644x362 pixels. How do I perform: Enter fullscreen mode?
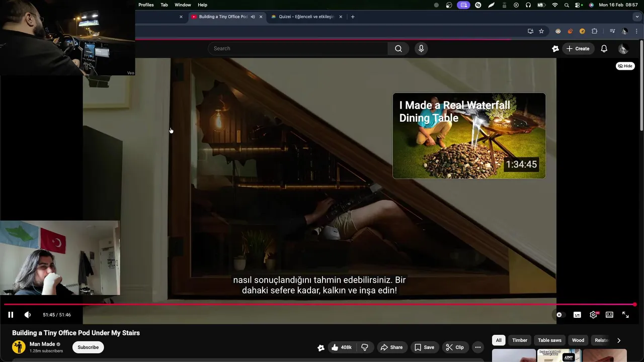[x=625, y=315]
